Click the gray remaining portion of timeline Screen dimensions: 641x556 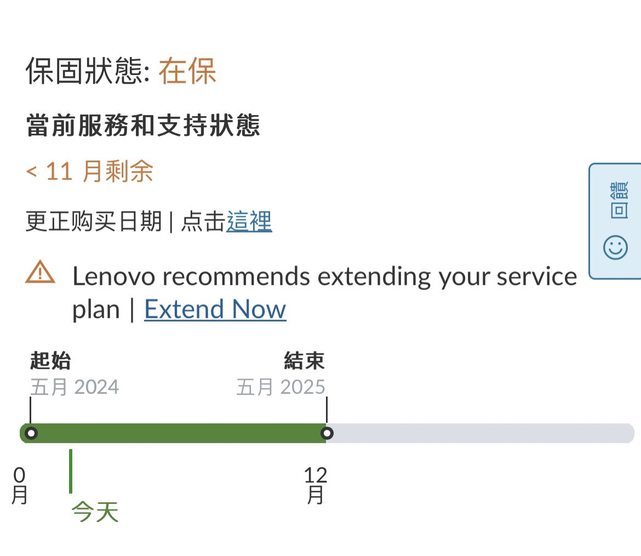480,433
